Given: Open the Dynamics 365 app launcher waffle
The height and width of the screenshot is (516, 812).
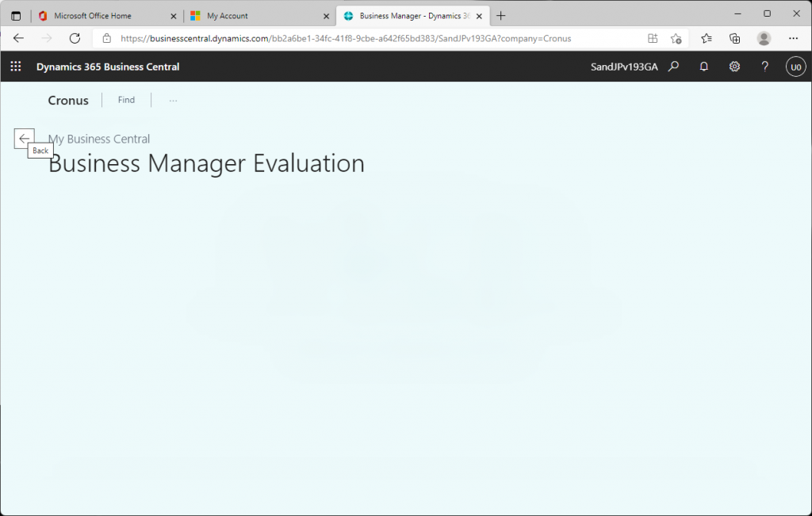Looking at the screenshot, I should 16,67.
